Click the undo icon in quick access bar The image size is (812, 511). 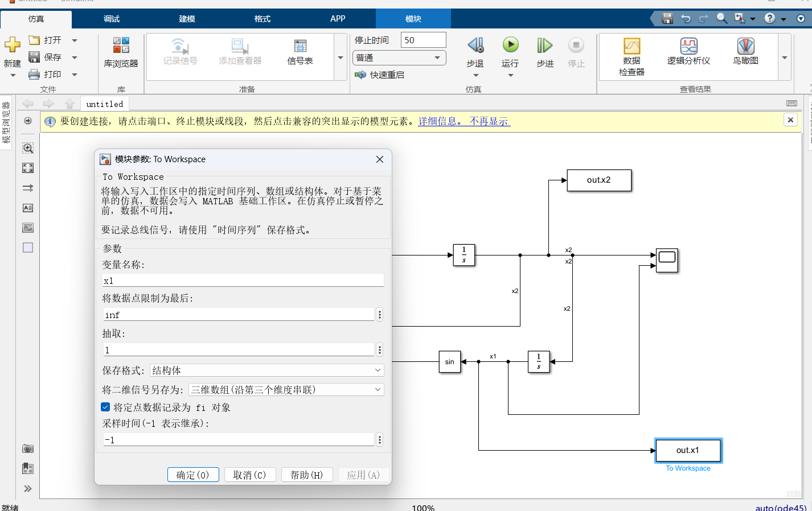click(686, 18)
